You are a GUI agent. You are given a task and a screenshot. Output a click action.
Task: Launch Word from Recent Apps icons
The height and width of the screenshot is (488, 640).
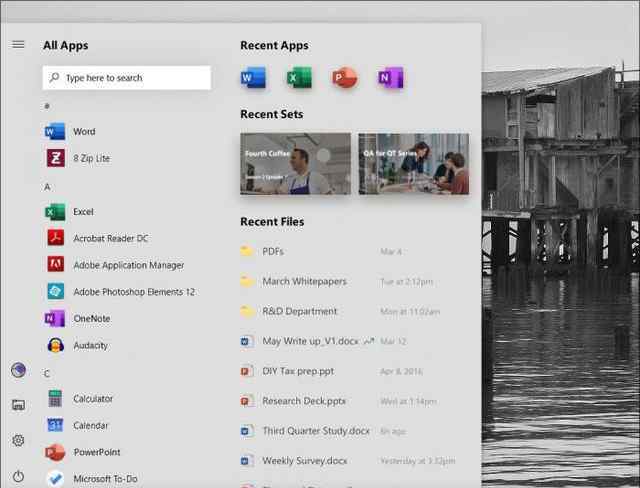pyautogui.click(x=253, y=78)
